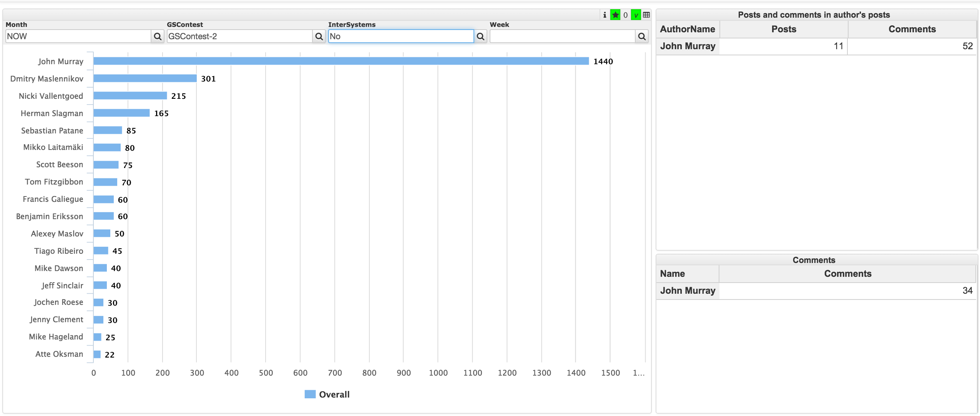Viewport: 980px width, 416px height.
Task: Open GSContest filter search magnifier
Action: (319, 37)
